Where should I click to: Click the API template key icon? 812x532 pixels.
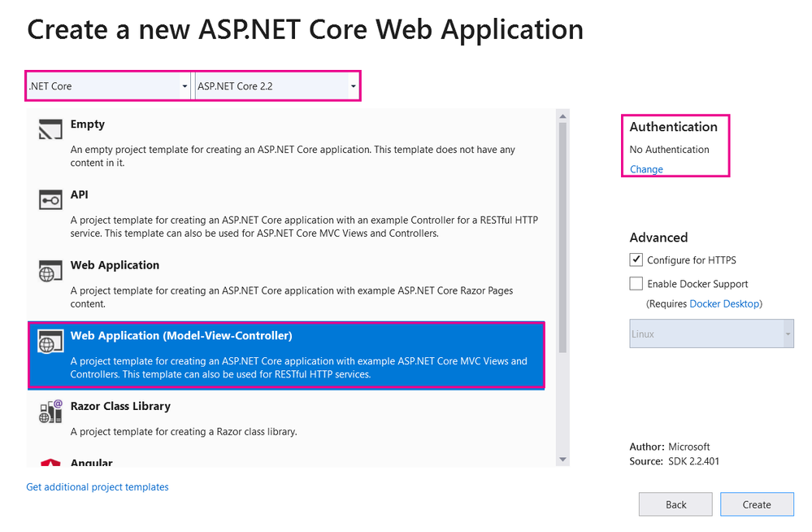[50, 199]
